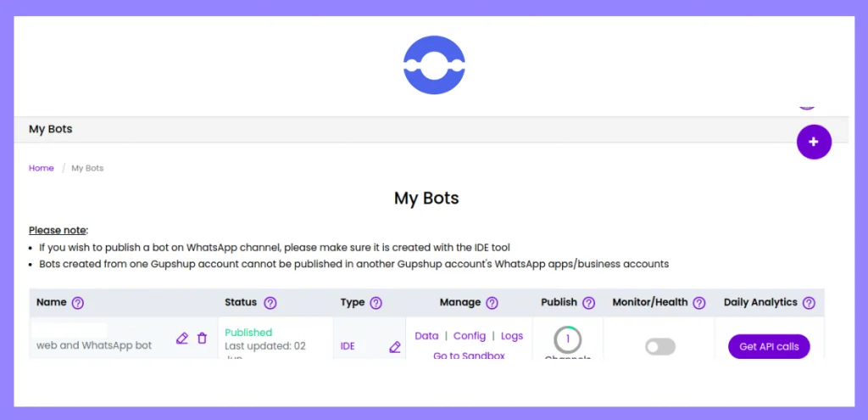Click the Daily Analytics column header
The height and width of the screenshot is (420, 868).
(760, 303)
